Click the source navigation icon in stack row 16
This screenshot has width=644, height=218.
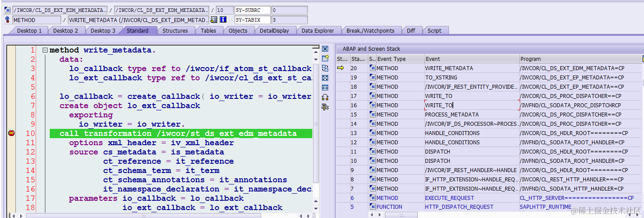pyautogui.click(x=372, y=105)
